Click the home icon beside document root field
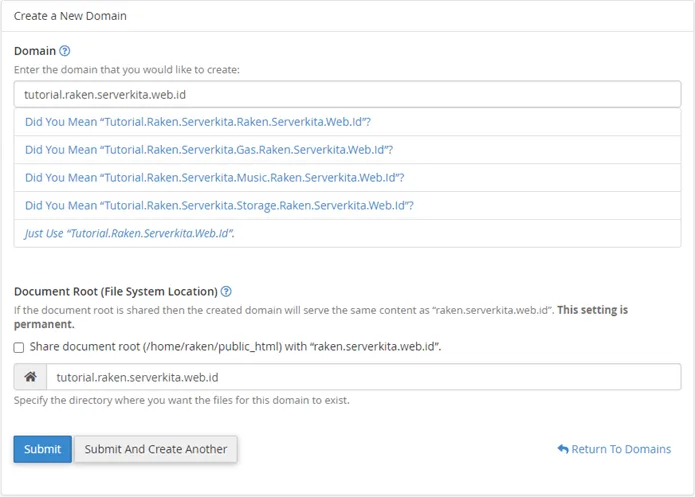The height and width of the screenshot is (497, 695). coord(30,377)
